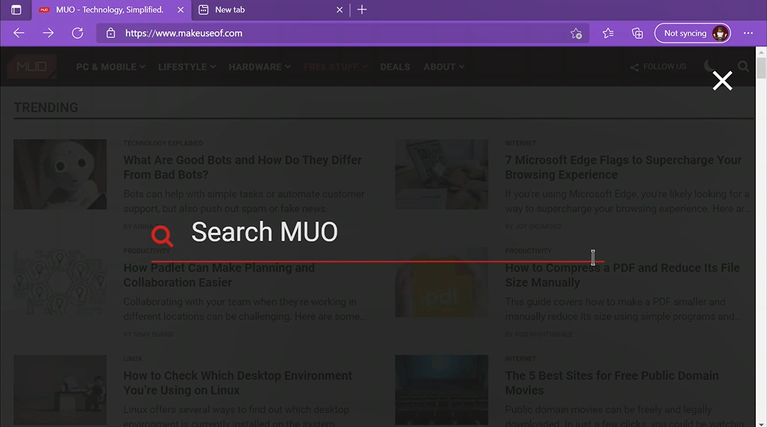Screen dimensions: 767x427
Task: Open the tab actions menu icon
Action: click(x=16, y=10)
